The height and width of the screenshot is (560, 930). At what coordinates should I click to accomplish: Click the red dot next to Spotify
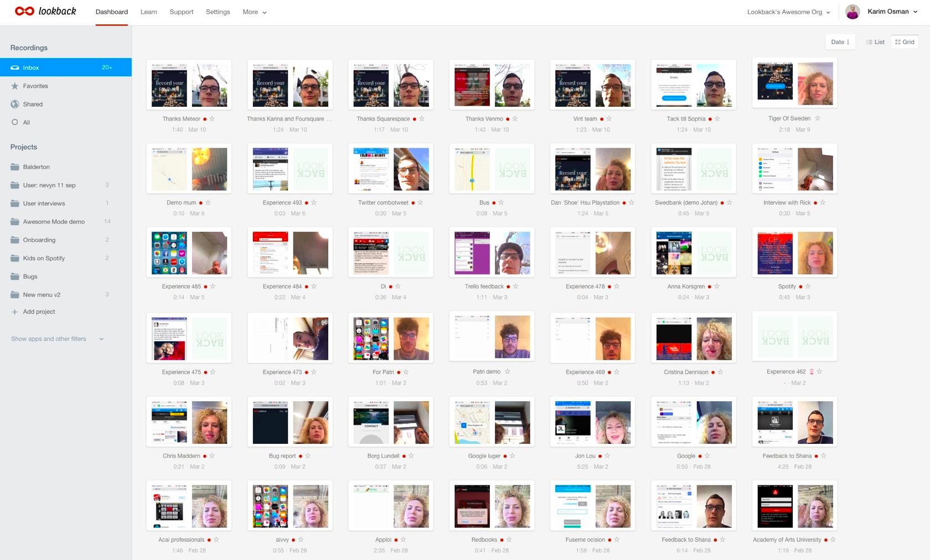tap(800, 287)
